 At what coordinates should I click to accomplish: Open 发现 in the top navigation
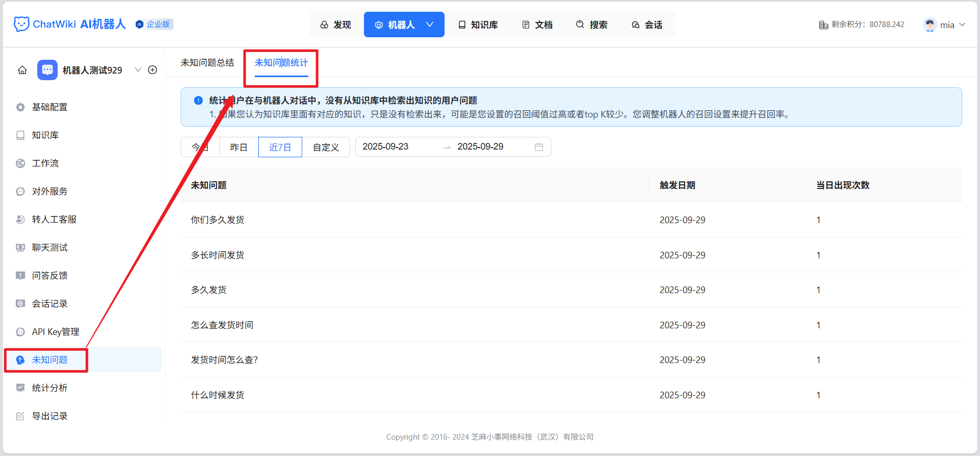point(336,25)
